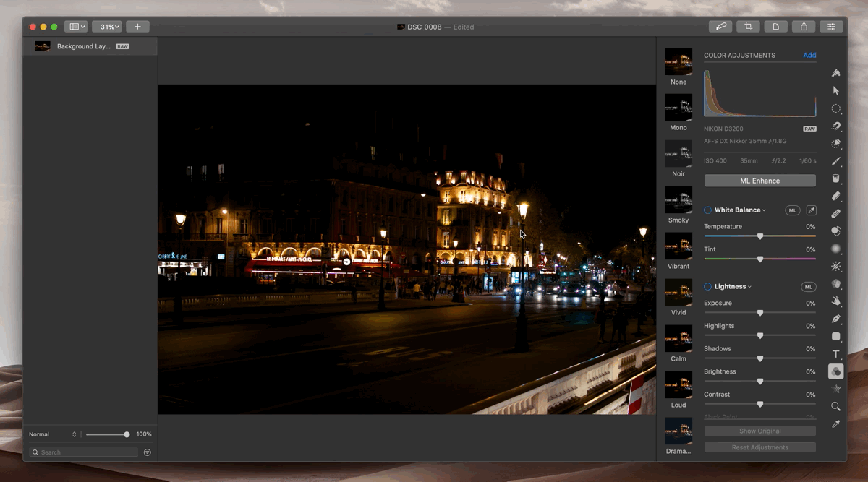The width and height of the screenshot is (868, 482).
Task: Open the layer thumbnail view menu
Action: (x=76, y=26)
